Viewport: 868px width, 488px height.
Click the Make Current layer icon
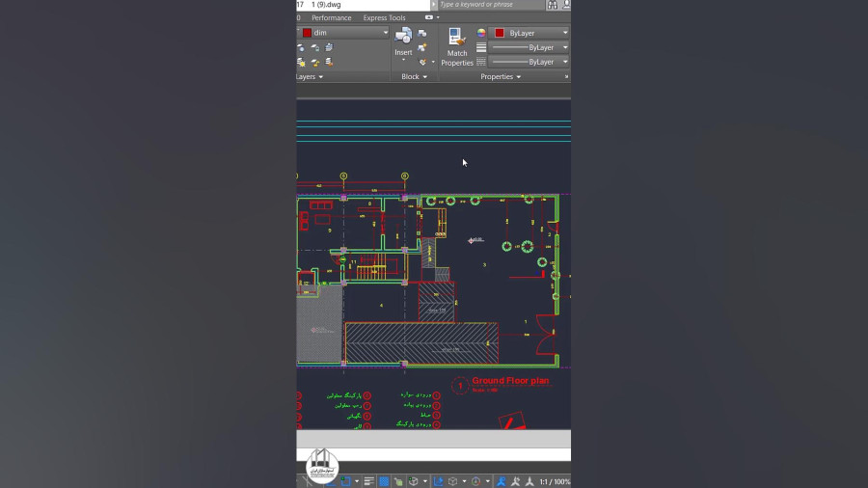330,47
